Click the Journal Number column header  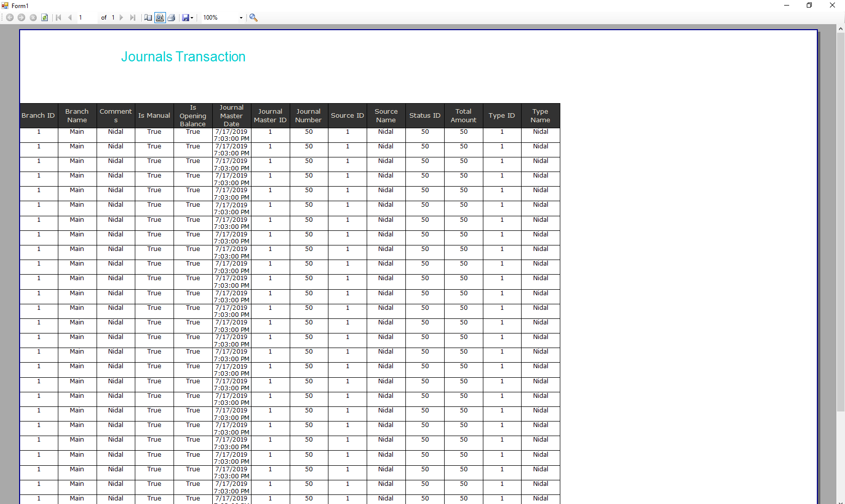[309, 116]
